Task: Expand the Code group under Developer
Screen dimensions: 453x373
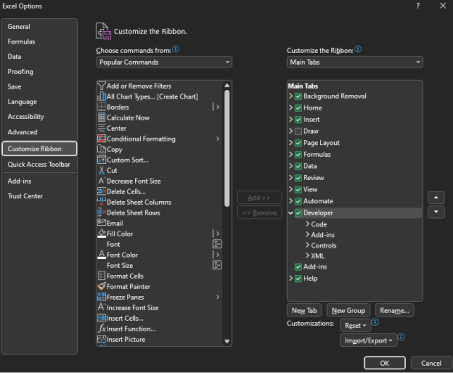Action: click(x=307, y=224)
